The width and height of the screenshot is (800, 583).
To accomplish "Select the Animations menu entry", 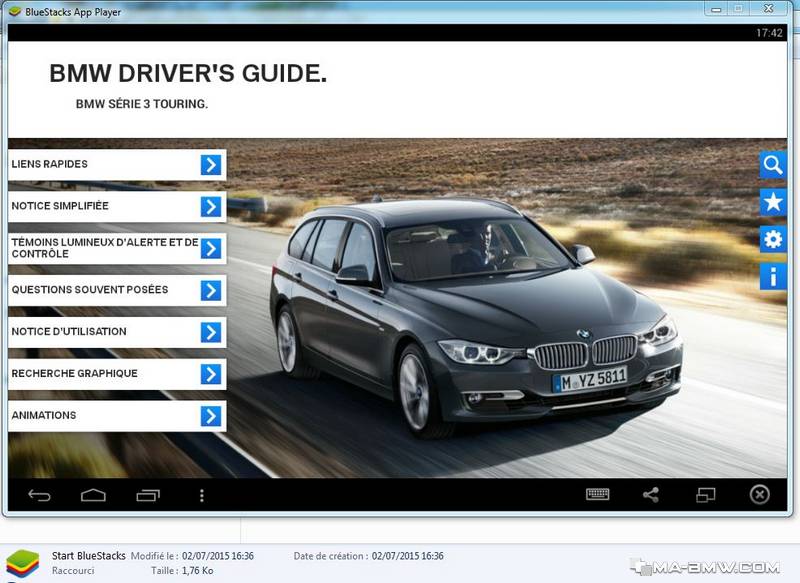I will pyautogui.click(x=117, y=415).
